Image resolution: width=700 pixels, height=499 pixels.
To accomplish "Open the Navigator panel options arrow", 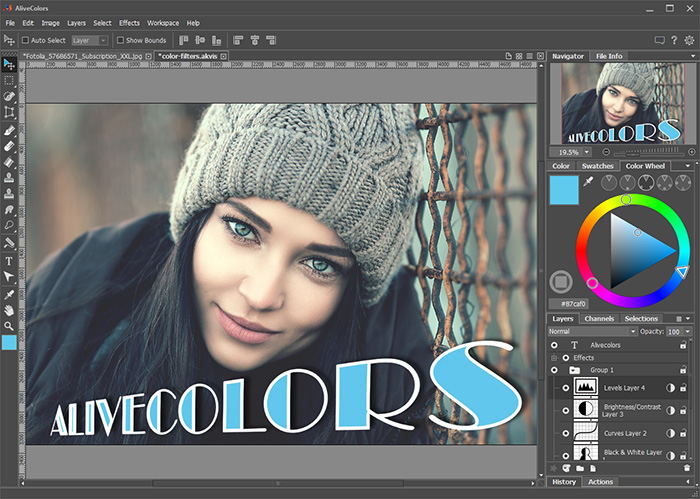I will [693, 56].
